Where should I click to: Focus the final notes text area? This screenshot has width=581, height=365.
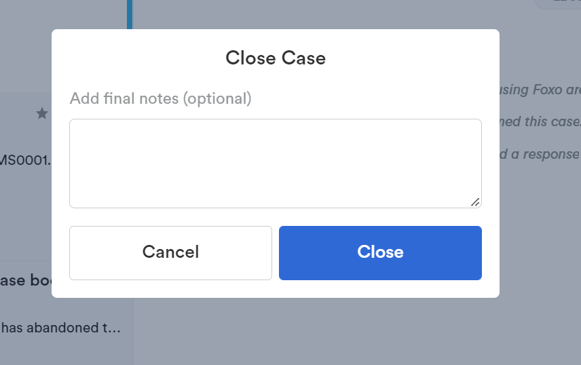[x=275, y=163]
